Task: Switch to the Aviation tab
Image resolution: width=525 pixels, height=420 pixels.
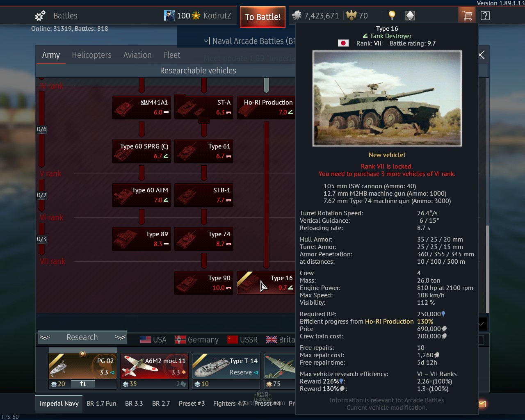Action: click(x=137, y=55)
